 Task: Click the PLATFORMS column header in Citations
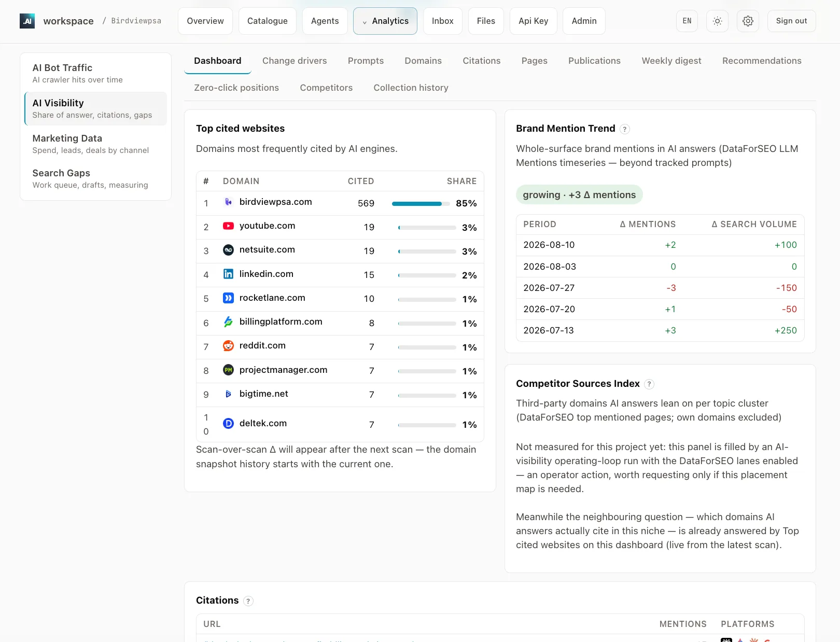pos(748,624)
